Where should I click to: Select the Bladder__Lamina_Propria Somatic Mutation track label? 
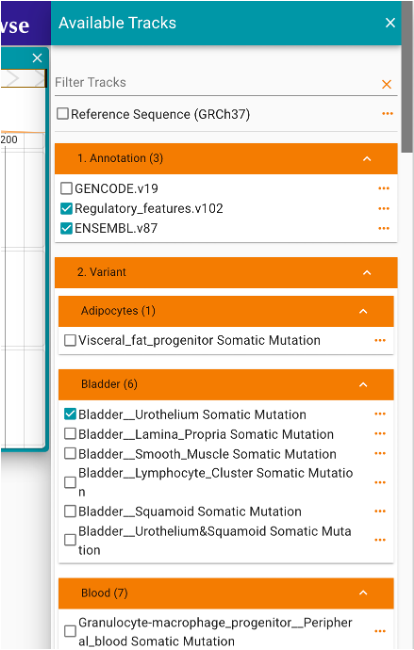tap(206, 434)
